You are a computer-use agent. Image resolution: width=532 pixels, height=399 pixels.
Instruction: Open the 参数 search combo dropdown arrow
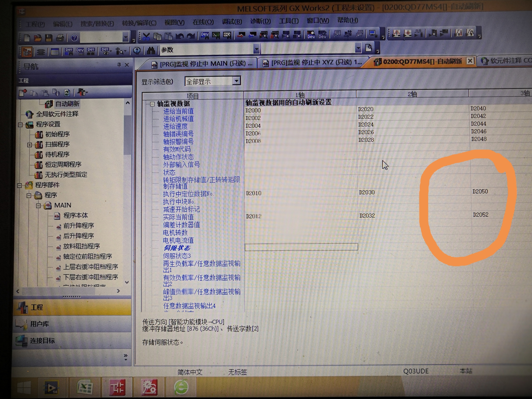click(256, 49)
